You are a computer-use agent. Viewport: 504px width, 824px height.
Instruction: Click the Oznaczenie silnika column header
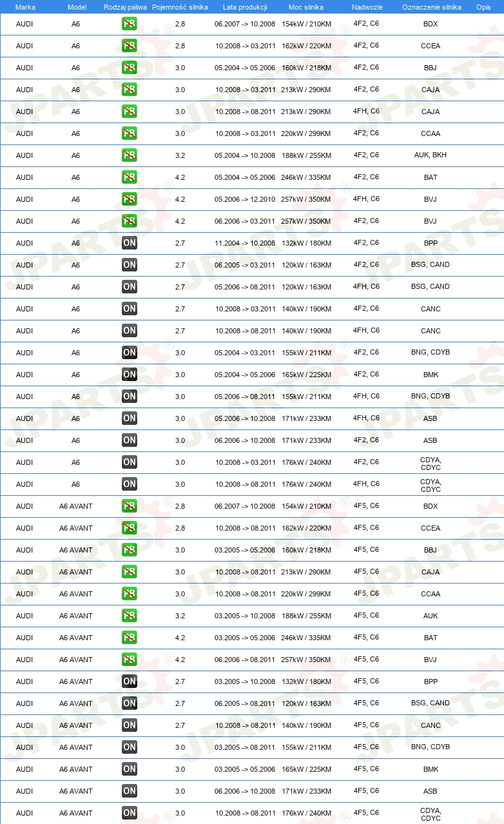click(x=432, y=7)
